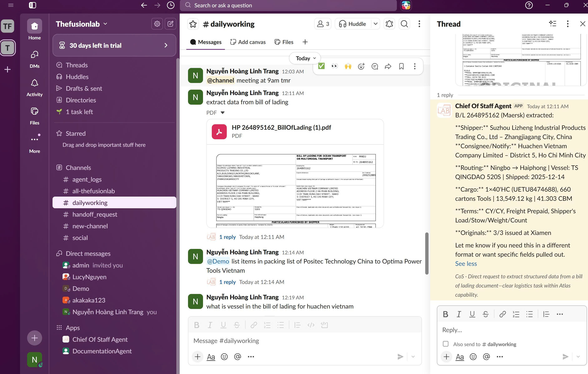Star the dailyworking channel
588x374 pixels.
tap(193, 24)
